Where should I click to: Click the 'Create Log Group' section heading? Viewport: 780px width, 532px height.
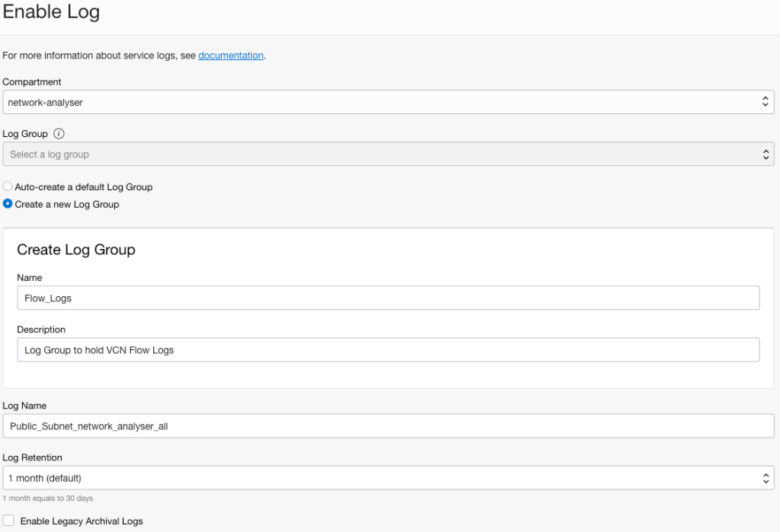76,250
